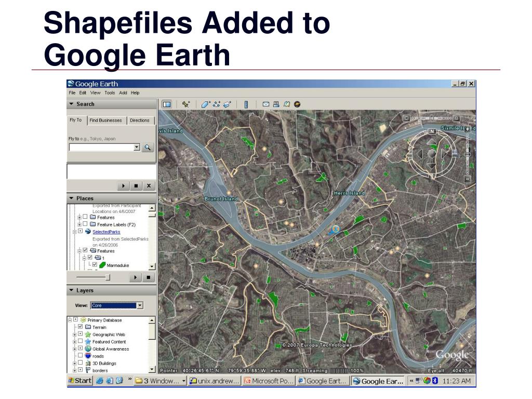The image size is (532, 399).
Task: Click the Chrome-colored tray icon
Action: pos(427,381)
